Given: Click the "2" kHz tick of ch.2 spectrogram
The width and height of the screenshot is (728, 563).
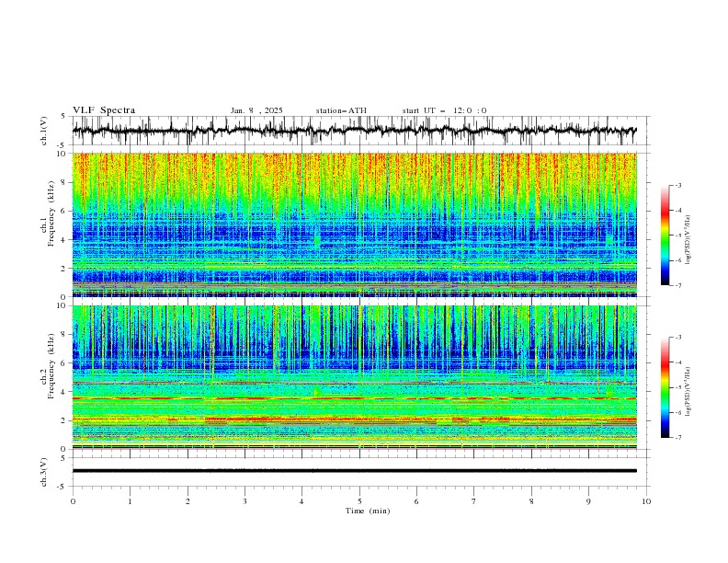Looking at the screenshot, I should pos(64,420).
